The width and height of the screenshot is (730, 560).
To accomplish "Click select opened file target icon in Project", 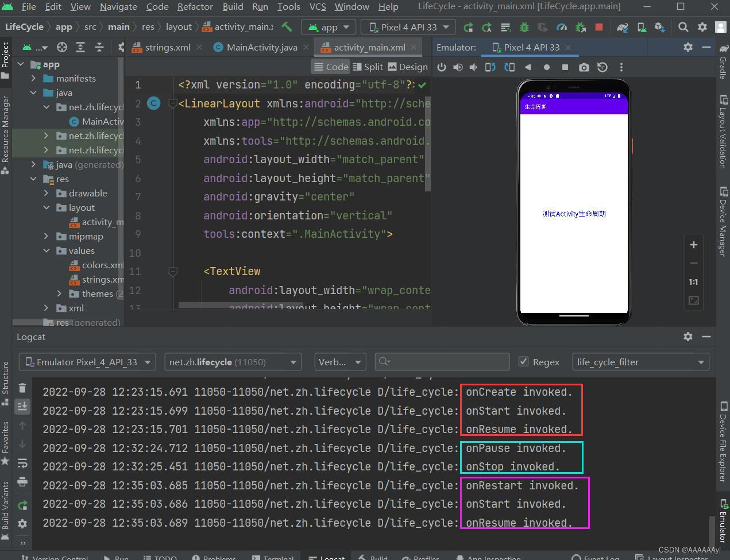I will [x=62, y=47].
